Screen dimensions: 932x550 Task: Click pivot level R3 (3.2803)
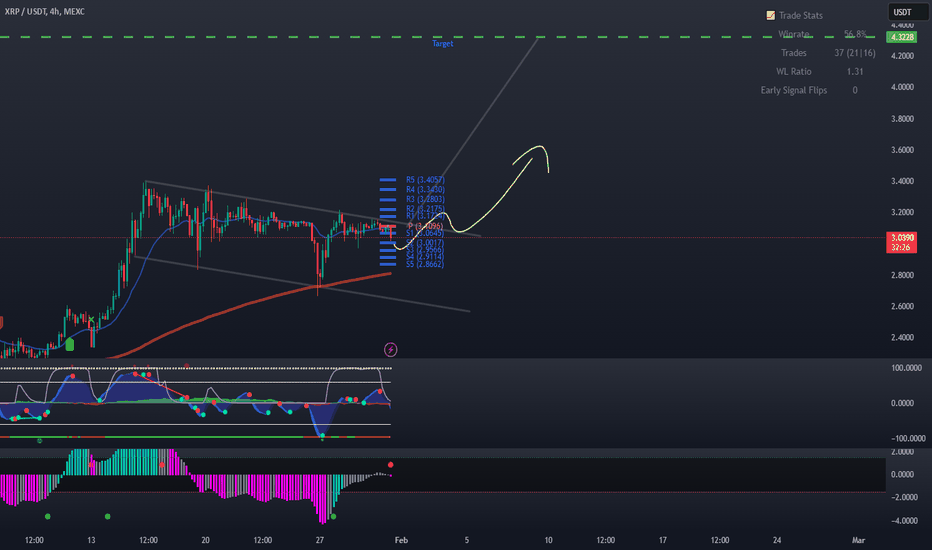tap(425, 199)
